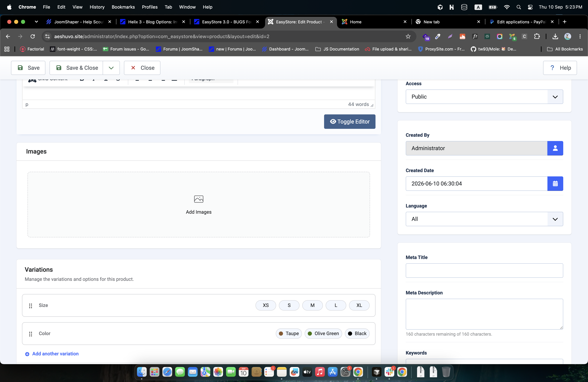588x382 pixels.
Task: Open the All Bookmarks folder
Action: (x=565, y=49)
